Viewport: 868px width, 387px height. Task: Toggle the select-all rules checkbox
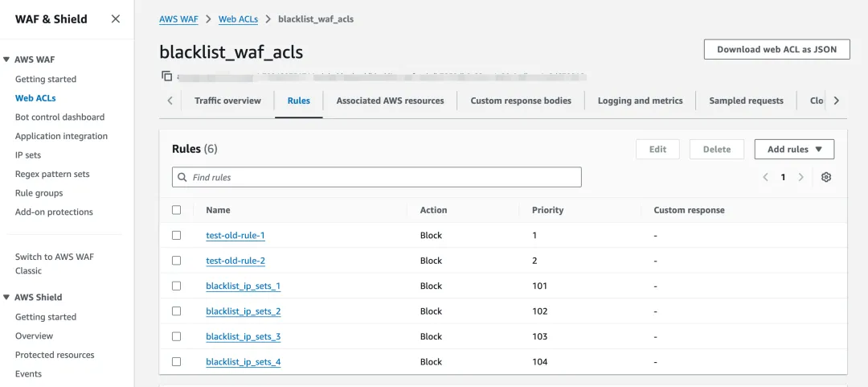click(x=177, y=210)
